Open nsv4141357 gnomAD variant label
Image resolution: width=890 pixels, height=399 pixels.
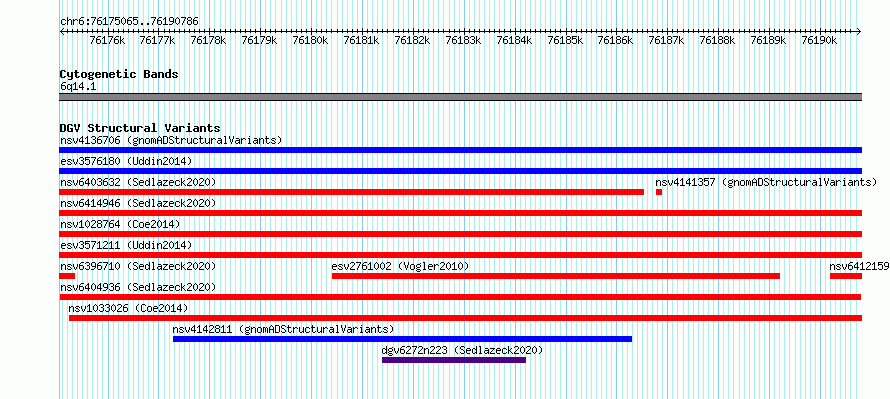[x=766, y=182]
